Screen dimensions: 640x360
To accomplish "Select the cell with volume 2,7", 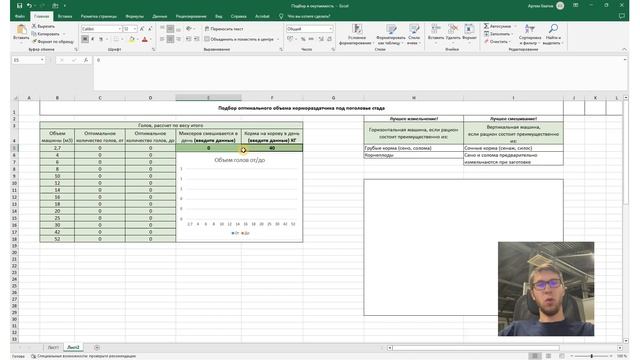I will [x=57, y=148].
